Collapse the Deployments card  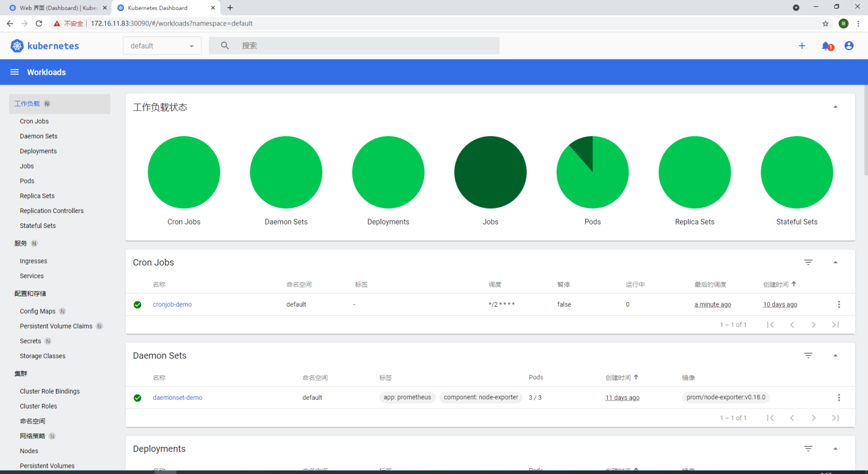click(x=835, y=449)
